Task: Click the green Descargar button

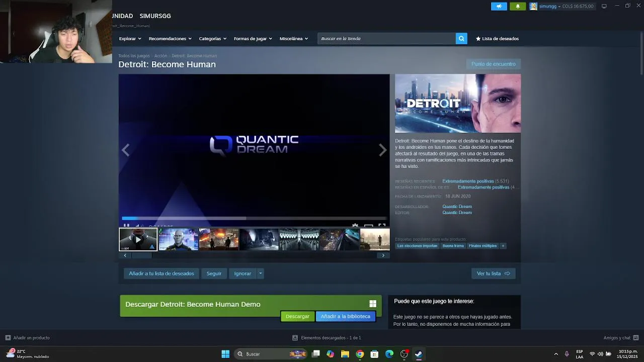Action: tap(297, 316)
